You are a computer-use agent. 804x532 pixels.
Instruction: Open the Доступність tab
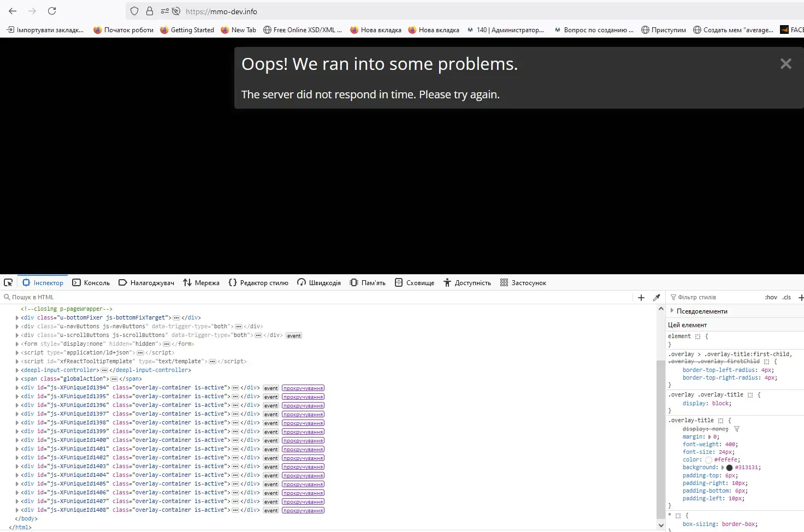[467, 282]
